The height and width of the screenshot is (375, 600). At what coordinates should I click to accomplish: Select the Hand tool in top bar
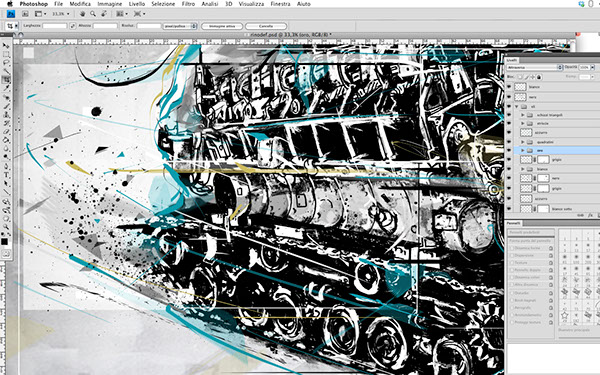[82, 14]
